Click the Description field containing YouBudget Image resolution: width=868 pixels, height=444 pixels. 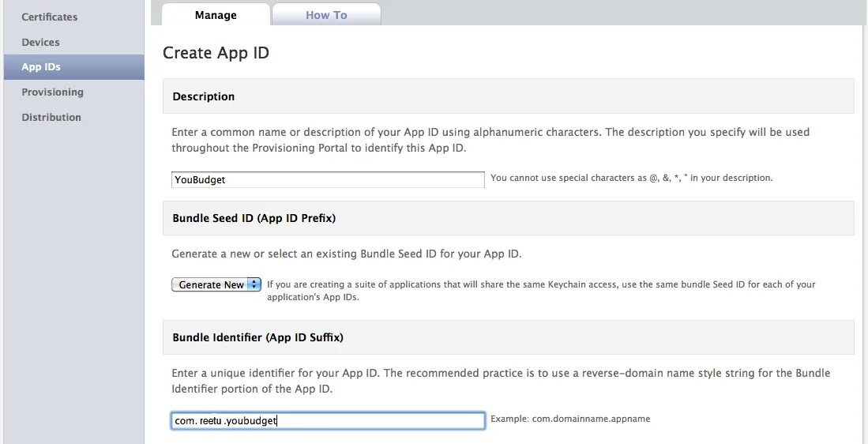tap(328, 180)
